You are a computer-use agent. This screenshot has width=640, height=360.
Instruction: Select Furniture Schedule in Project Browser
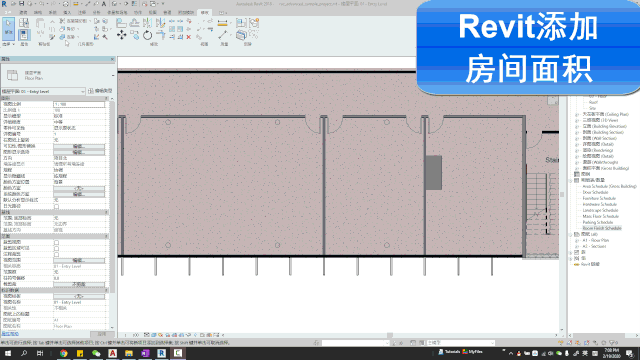[599, 198]
